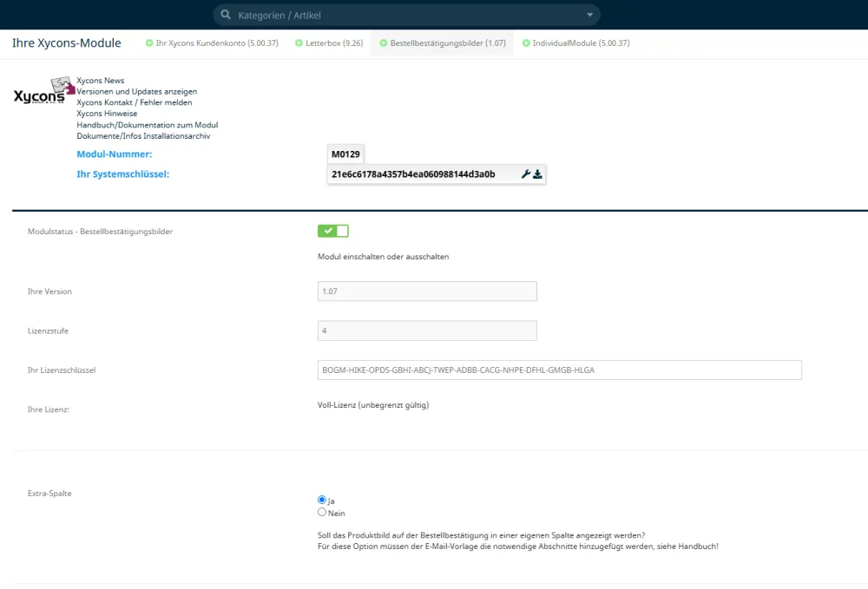Click the green status icon beside Bestellbestätigungsbilder
868x589 pixels.
pyautogui.click(x=383, y=43)
